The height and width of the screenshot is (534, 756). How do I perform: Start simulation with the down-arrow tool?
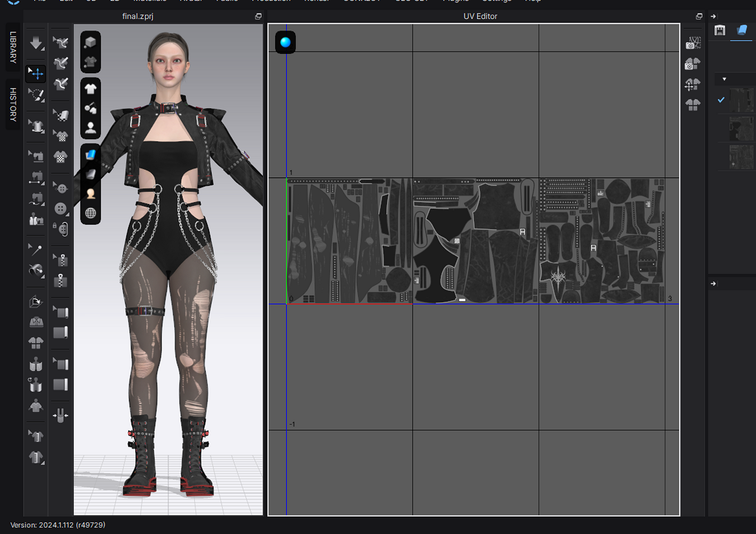[x=36, y=43]
